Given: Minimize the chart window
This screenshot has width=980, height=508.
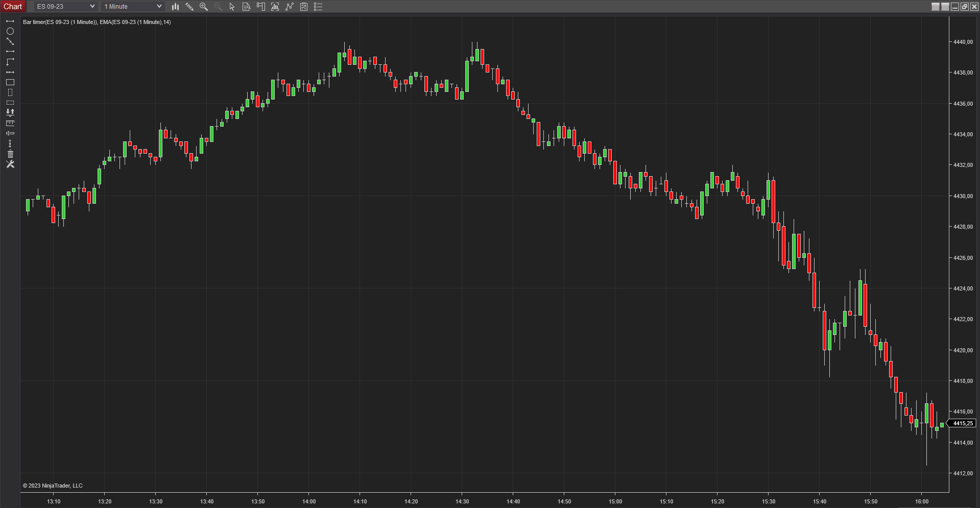Looking at the screenshot, I should (955, 7).
